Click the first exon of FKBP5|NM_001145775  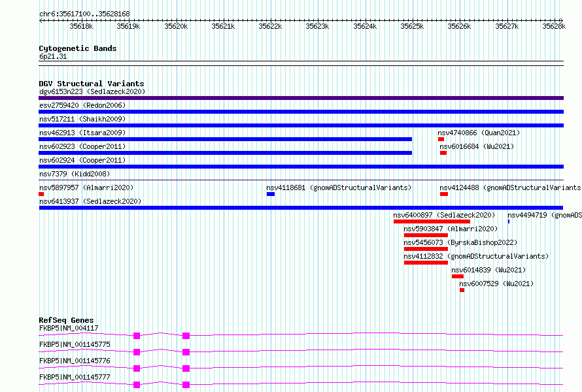tap(137, 352)
